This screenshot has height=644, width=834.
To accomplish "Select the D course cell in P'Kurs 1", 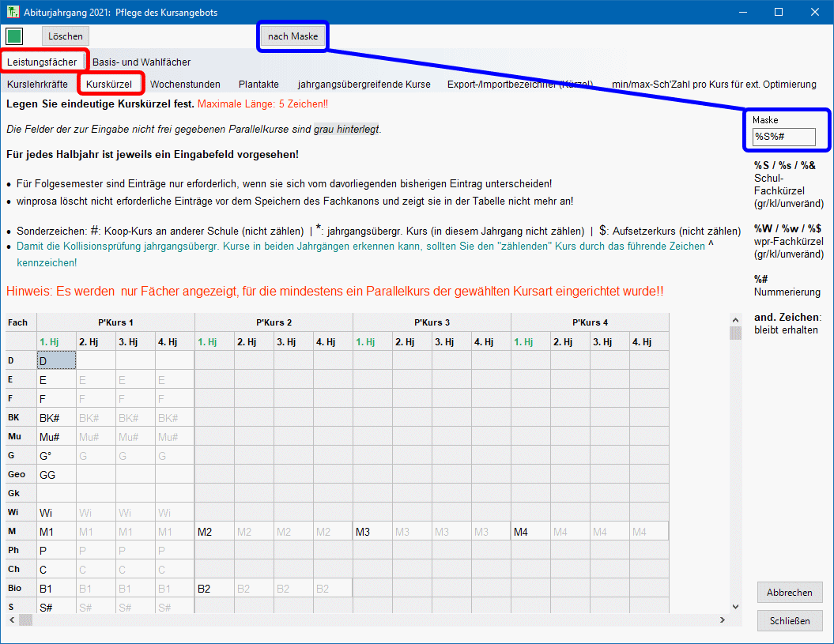I will point(57,360).
